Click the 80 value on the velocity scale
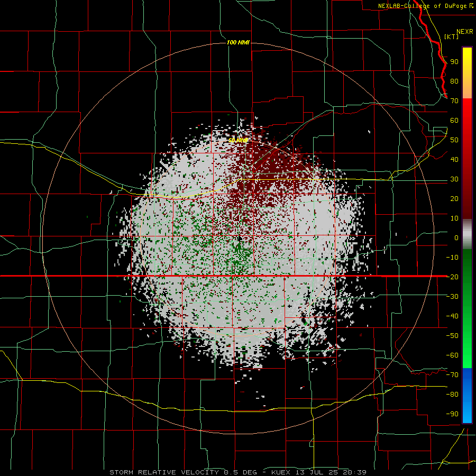This screenshot has width=476, height=476. tap(454, 81)
